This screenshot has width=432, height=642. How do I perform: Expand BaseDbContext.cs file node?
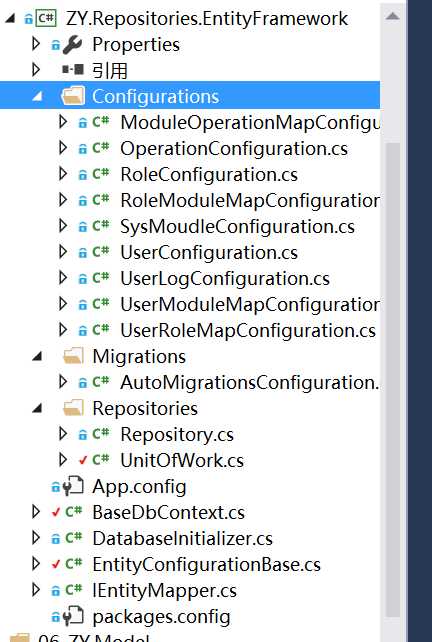pyautogui.click(x=36, y=512)
